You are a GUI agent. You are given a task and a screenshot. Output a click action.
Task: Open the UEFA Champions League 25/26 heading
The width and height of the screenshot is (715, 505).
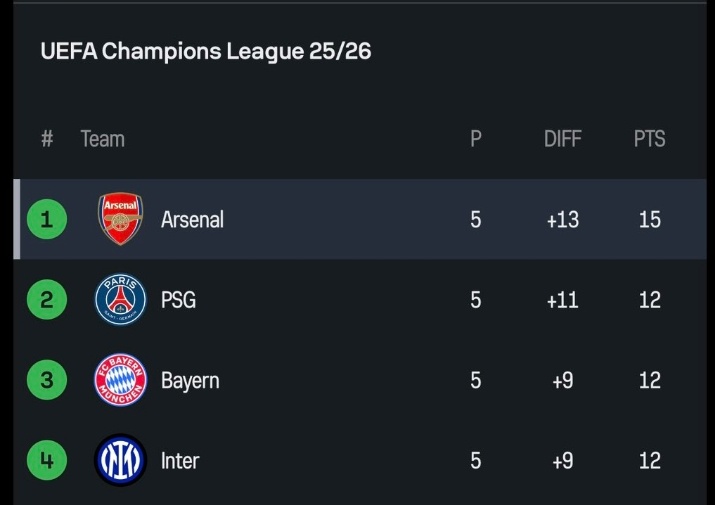(206, 51)
